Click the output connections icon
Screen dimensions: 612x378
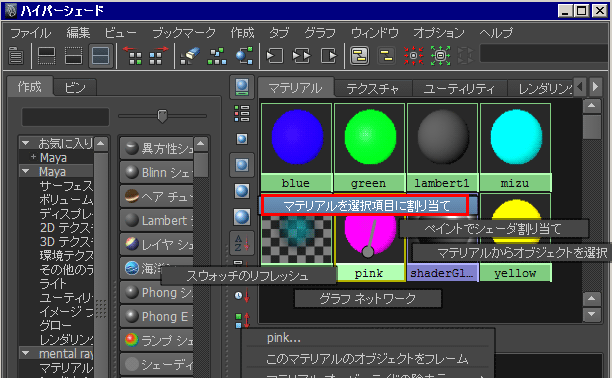click(x=329, y=56)
